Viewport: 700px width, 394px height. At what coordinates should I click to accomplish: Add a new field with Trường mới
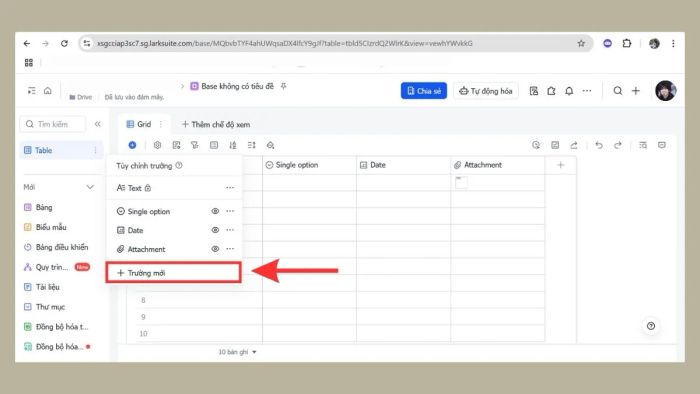pyautogui.click(x=174, y=273)
